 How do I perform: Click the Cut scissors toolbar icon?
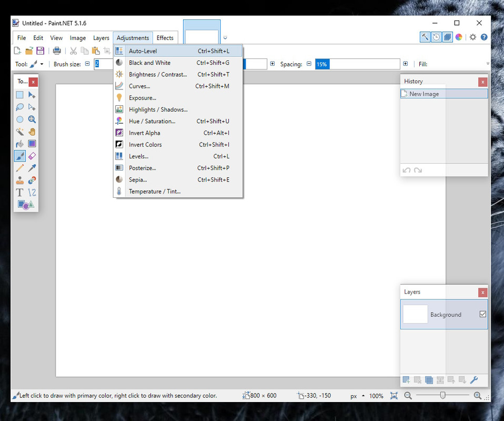tap(73, 51)
